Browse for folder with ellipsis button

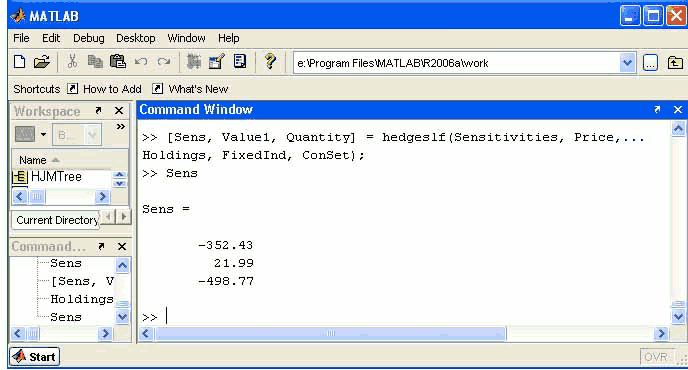point(650,63)
